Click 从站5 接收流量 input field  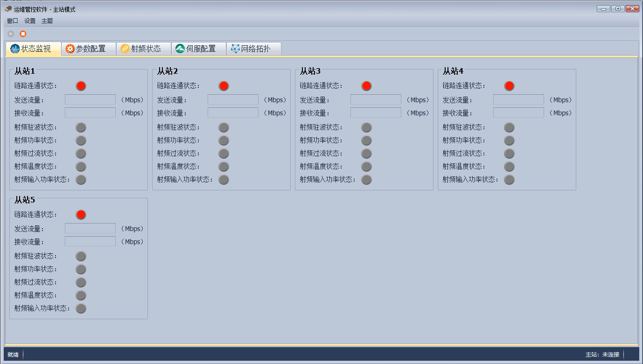tap(90, 241)
